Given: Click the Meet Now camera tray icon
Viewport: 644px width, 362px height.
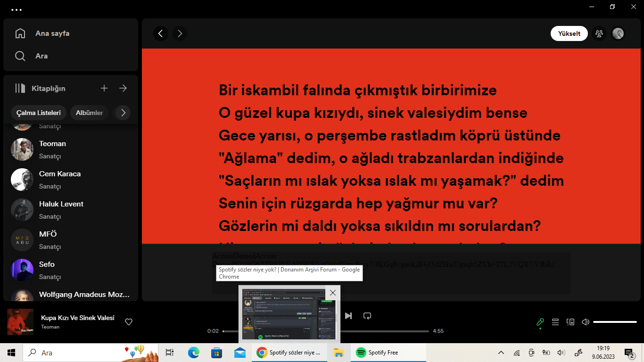Looking at the screenshot, I should pyautogui.click(x=531, y=353).
